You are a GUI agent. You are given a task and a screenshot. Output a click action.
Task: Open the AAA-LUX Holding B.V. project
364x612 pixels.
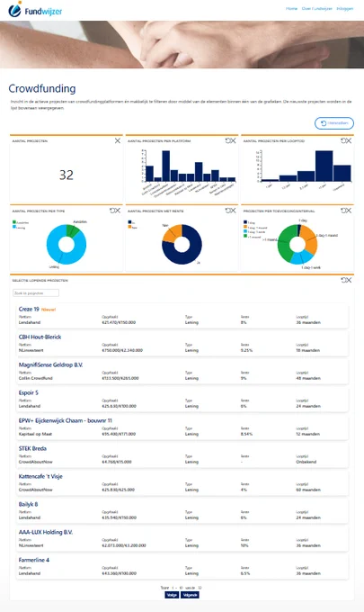46,533
